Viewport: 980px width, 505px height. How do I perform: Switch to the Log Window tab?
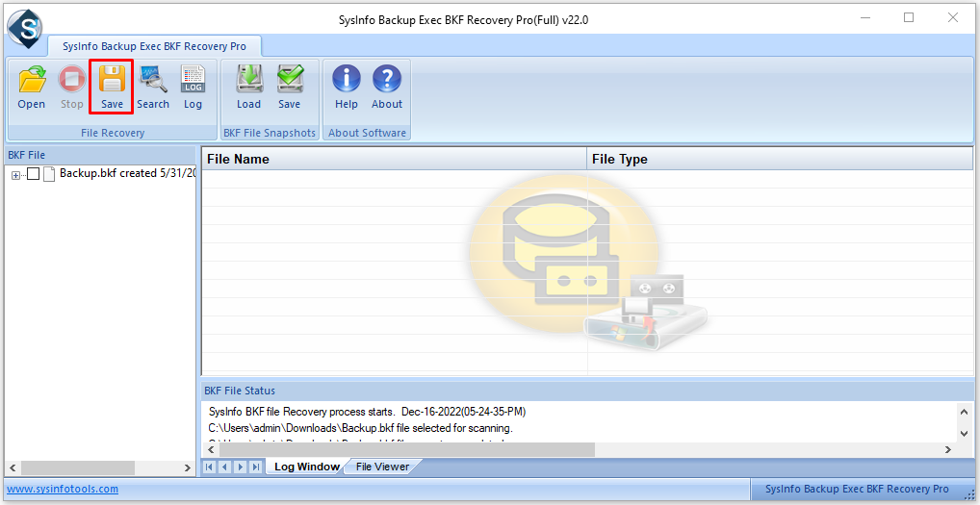tap(307, 467)
